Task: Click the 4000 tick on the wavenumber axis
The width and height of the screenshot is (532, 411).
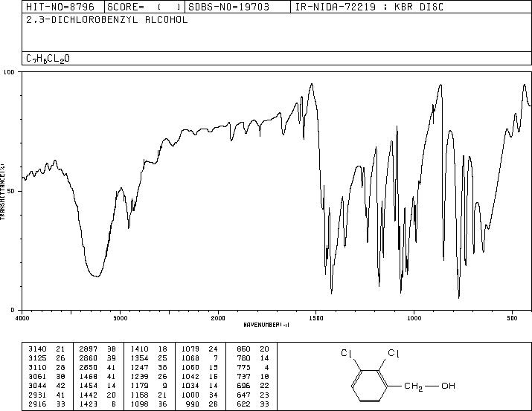Action: (x=22, y=318)
